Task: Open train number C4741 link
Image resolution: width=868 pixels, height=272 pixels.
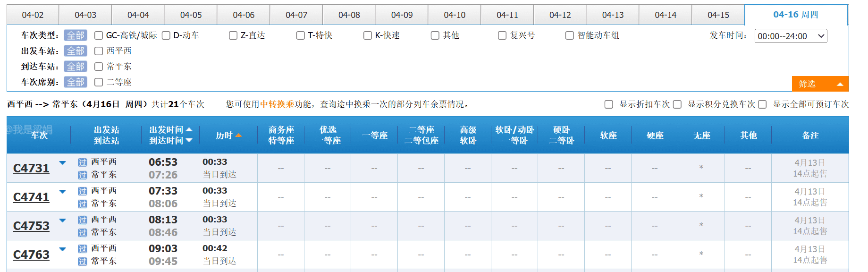Action: point(31,197)
